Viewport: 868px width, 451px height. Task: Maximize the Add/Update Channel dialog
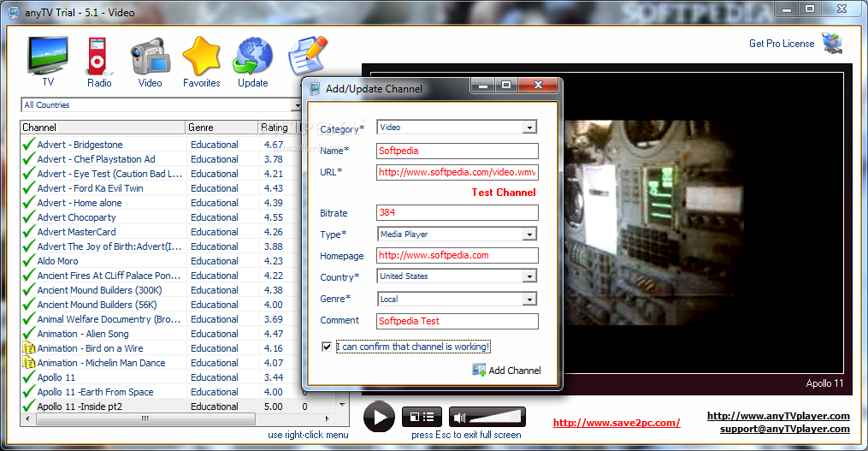pyautogui.click(x=506, y=85)
